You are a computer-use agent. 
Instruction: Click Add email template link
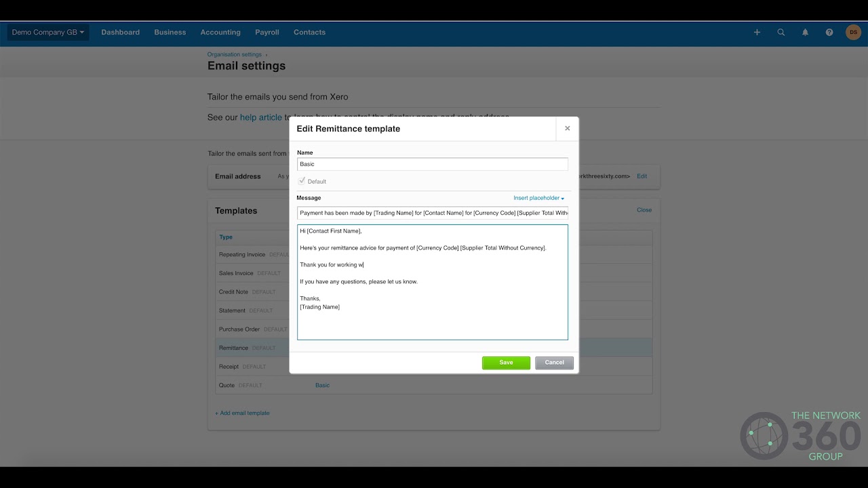point(242,413)
